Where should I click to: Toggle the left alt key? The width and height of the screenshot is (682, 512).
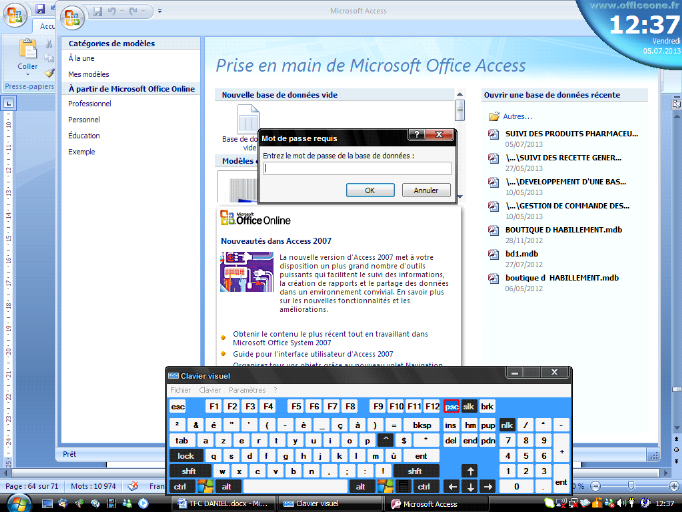227,486
